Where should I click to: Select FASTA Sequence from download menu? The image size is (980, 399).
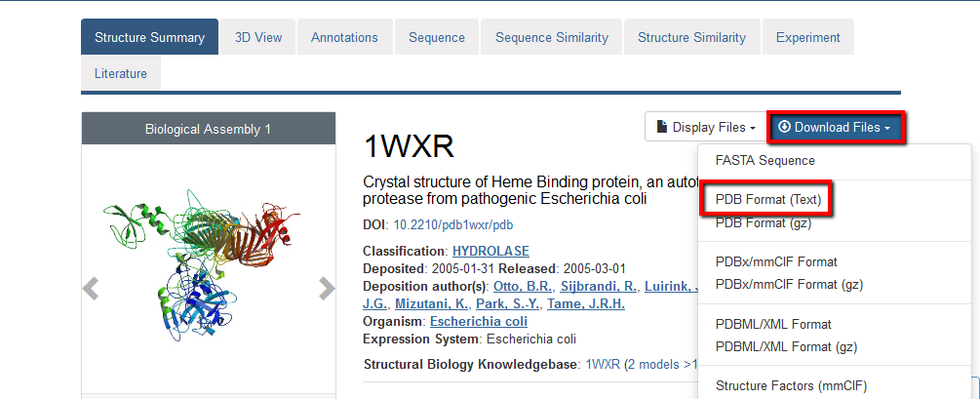pos(764,160)
